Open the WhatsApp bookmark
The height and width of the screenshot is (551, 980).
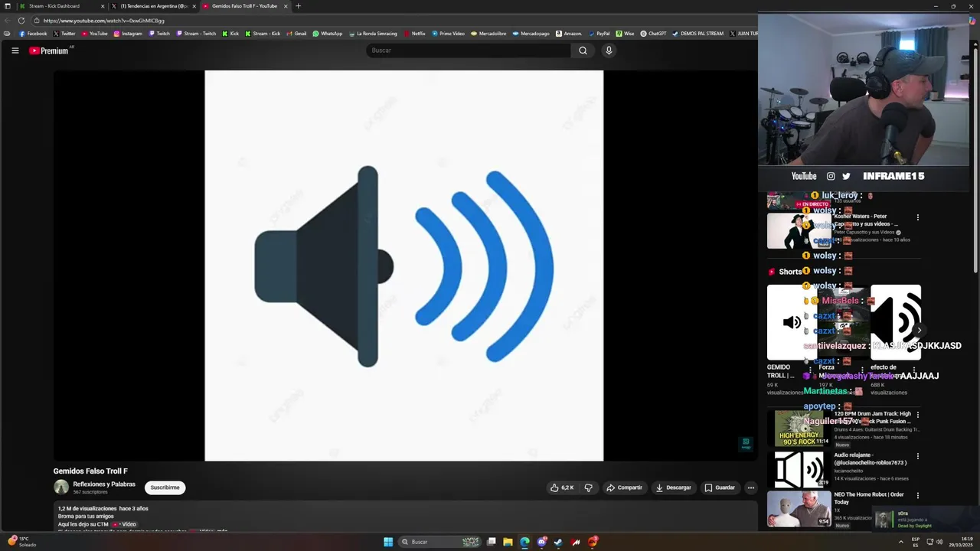click(x=328, y=34)
